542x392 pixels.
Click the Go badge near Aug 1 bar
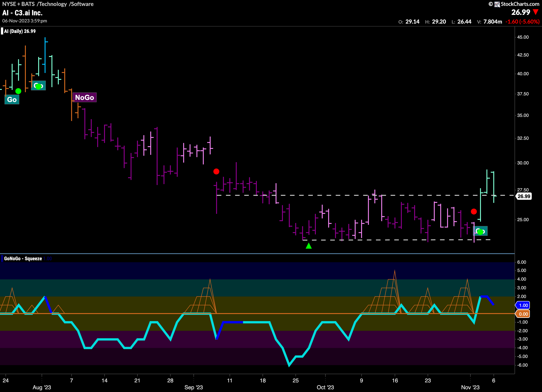click(38, 86)
